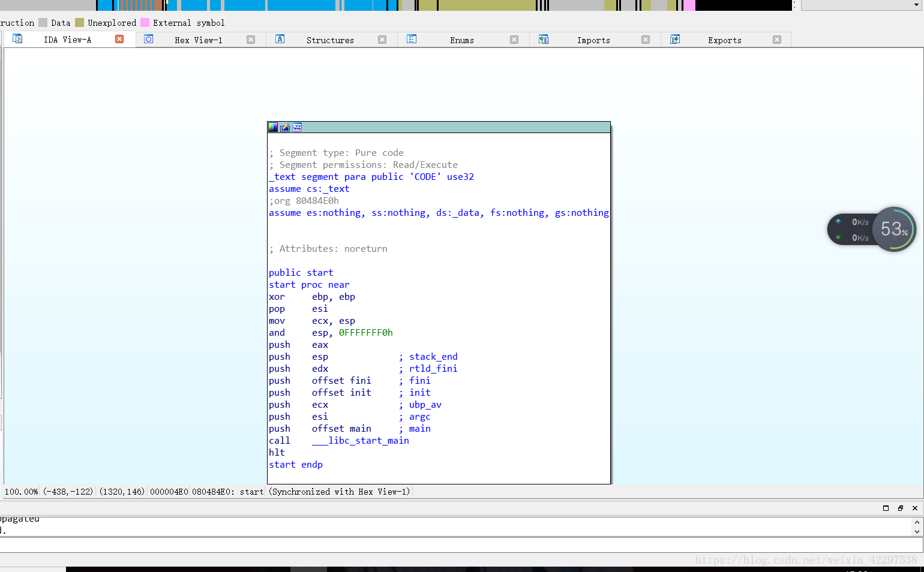The image size is (924, 572).
Task: Open the Exports tab
Action: click(725, 40)
